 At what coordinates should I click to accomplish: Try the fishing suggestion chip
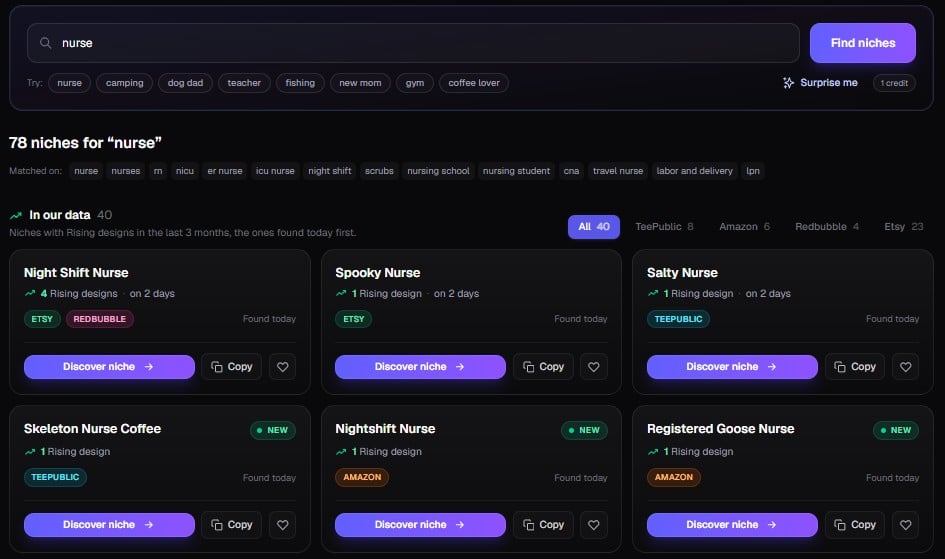(300, 83)
